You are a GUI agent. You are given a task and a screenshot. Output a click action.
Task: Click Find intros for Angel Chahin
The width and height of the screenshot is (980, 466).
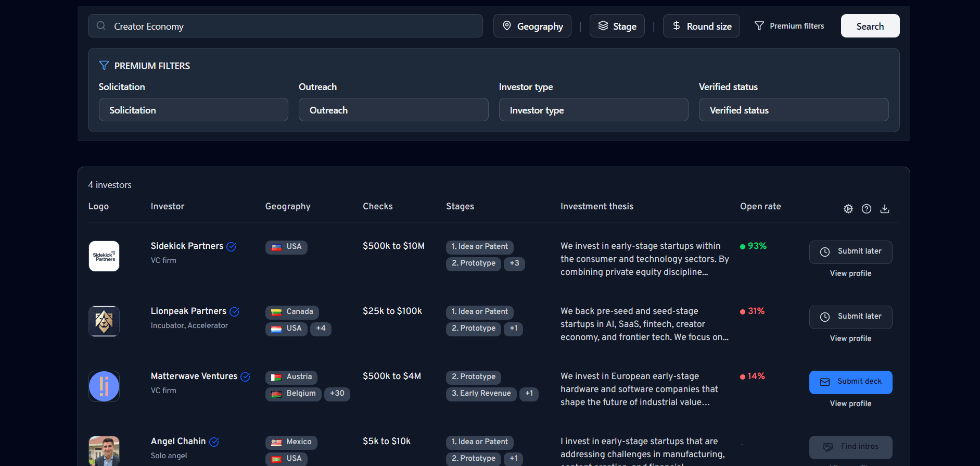(x=851, y=447)
